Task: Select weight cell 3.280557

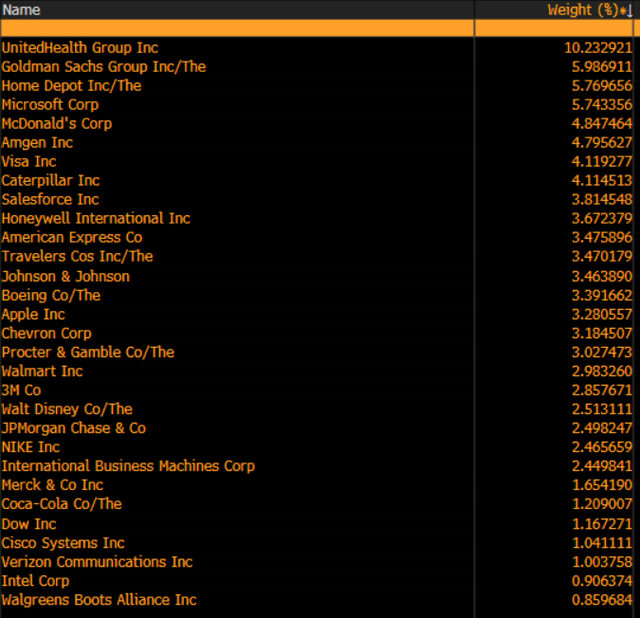Action: point(602,314)
